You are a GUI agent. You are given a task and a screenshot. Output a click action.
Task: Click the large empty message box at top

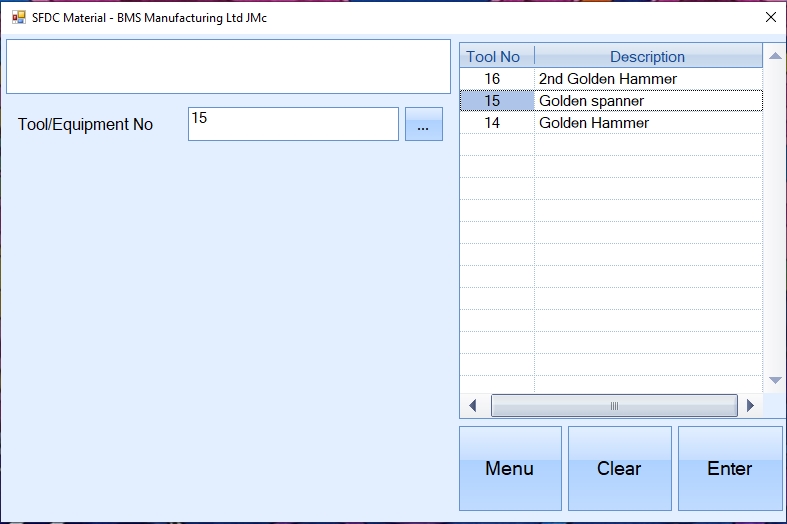point(228,67)
